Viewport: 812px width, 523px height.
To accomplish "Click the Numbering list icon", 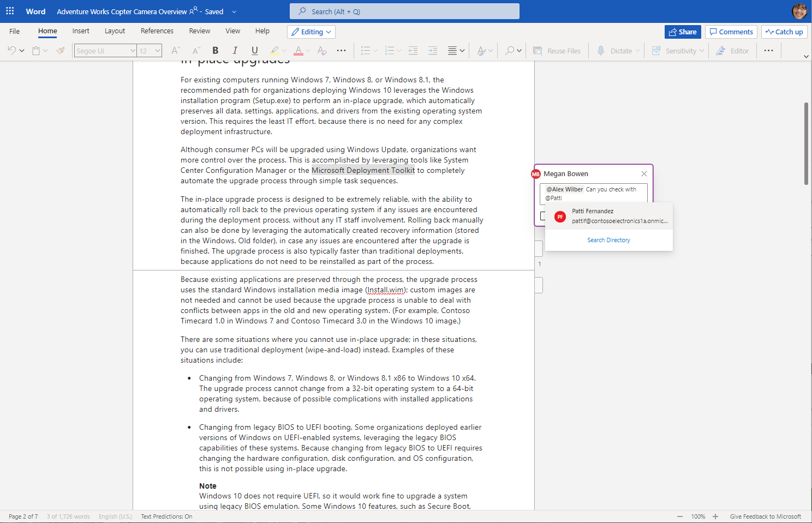I will [x=390, y=51].
